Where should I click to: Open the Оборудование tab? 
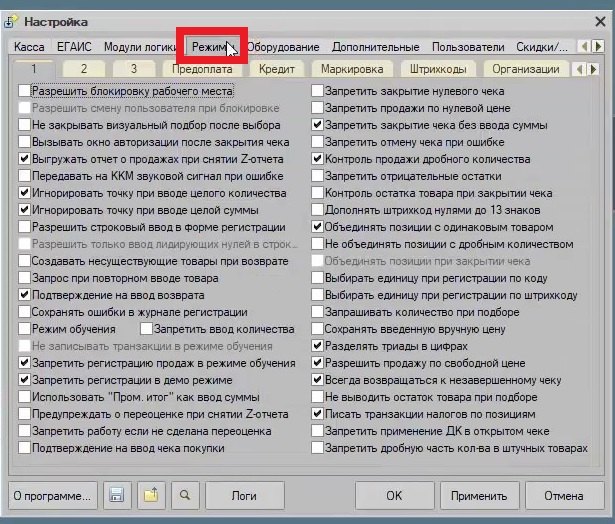[x=283, y=47]
